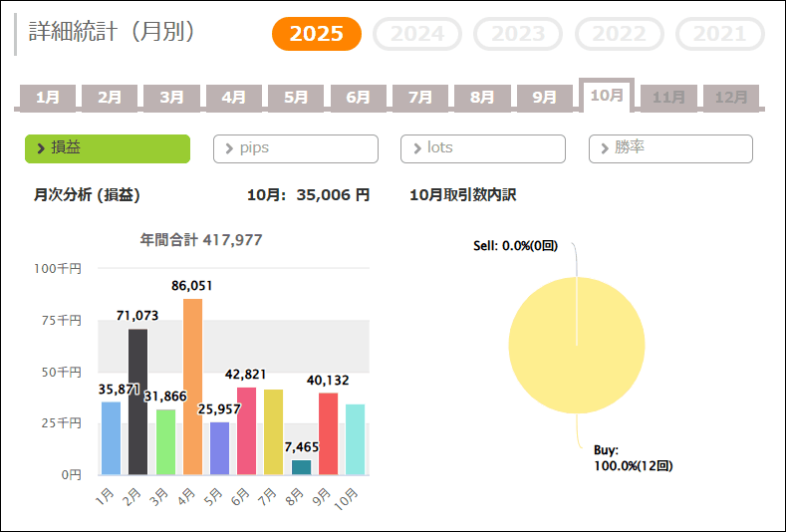Select the 2025 year button
Image resolution: width=786 pixels, height=532 pixels.
pyautogui.click(x=317, y=34)
